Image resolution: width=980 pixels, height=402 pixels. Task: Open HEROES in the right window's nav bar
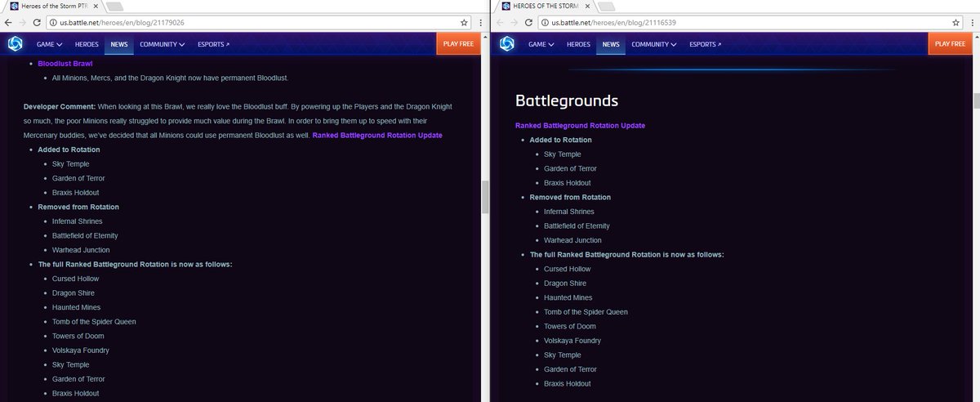click(x=580, y=43)
